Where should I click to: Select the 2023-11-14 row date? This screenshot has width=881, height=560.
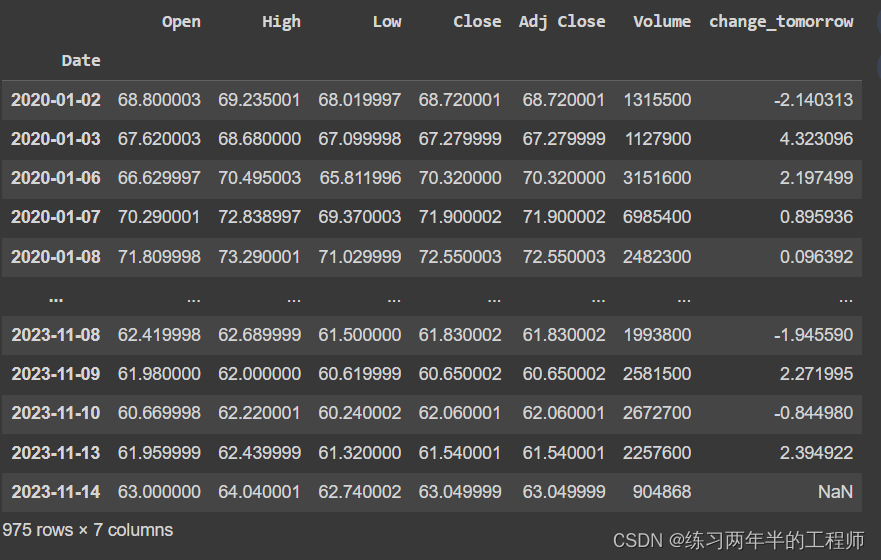point(56,492)
